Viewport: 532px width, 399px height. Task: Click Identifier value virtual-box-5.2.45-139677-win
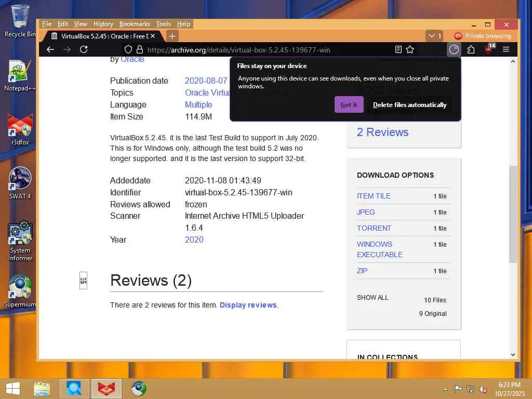pos(238,192)
